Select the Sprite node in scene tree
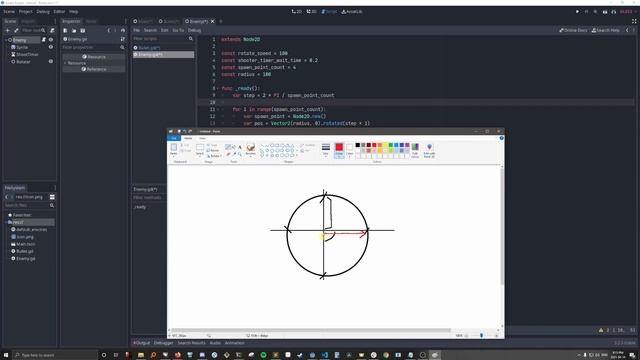 [x=22, y=47]
